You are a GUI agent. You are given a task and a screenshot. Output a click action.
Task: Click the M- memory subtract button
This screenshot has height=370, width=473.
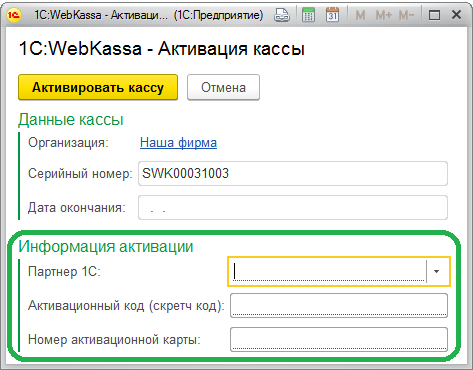click(406, 15)
